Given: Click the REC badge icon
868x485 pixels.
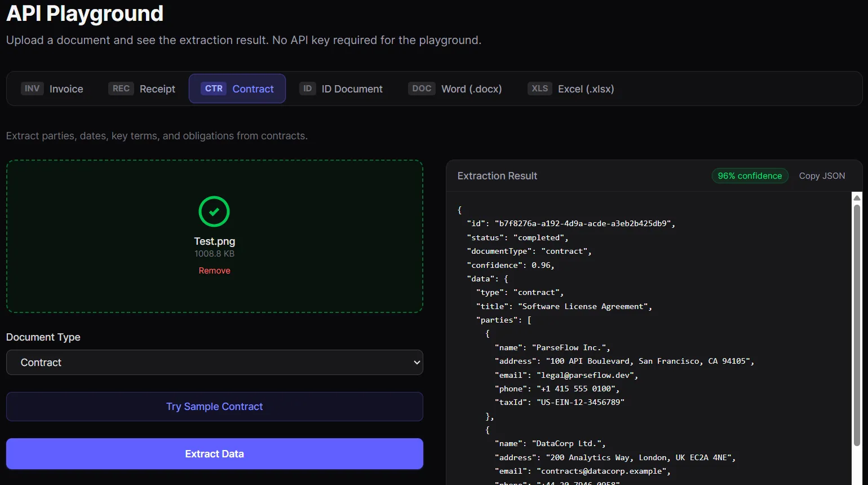Looking at the screenshot, I should pyautogui.click(x=121, y=89).
